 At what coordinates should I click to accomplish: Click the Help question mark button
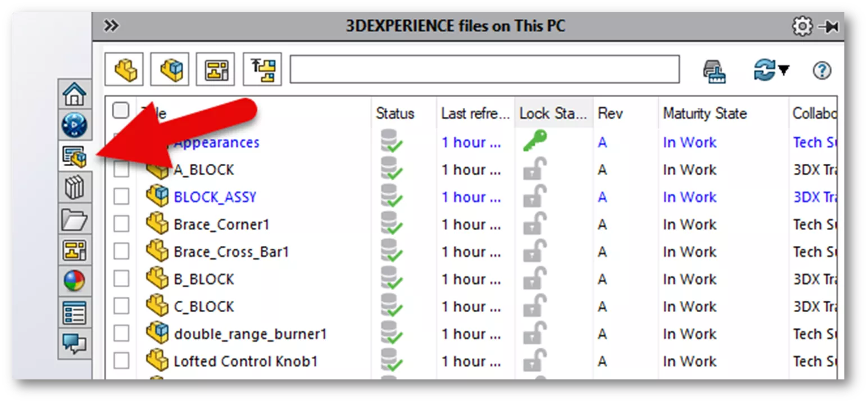(821, 70)
